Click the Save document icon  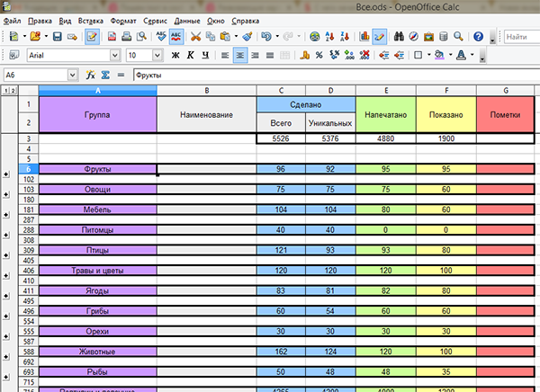click(x=58, y=37)
